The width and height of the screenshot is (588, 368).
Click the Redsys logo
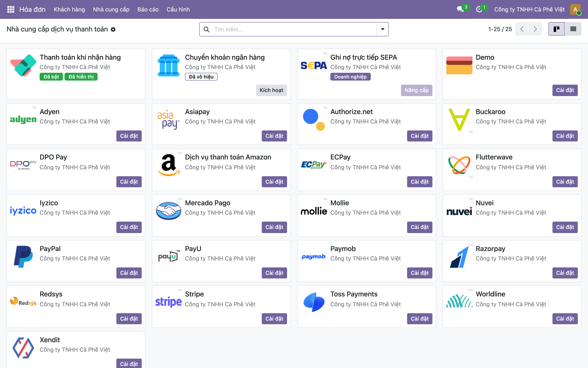tap(23, 301)
